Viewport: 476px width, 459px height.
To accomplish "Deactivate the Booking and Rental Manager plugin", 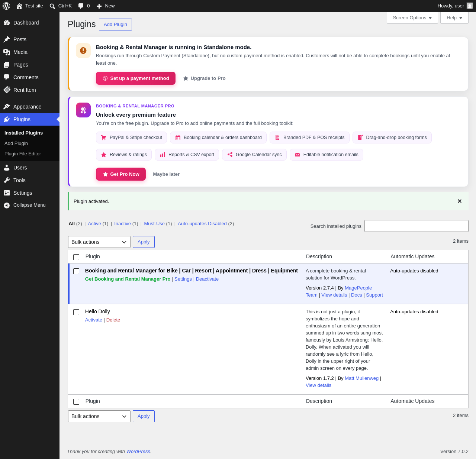I will click(207, 279).
